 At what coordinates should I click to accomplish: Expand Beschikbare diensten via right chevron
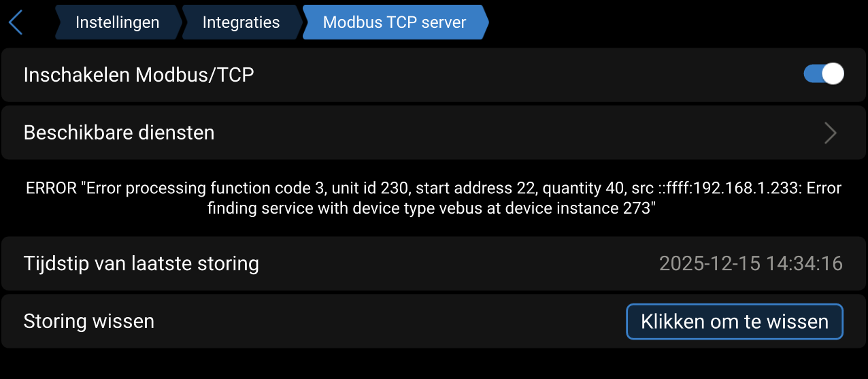click(830, 133)
